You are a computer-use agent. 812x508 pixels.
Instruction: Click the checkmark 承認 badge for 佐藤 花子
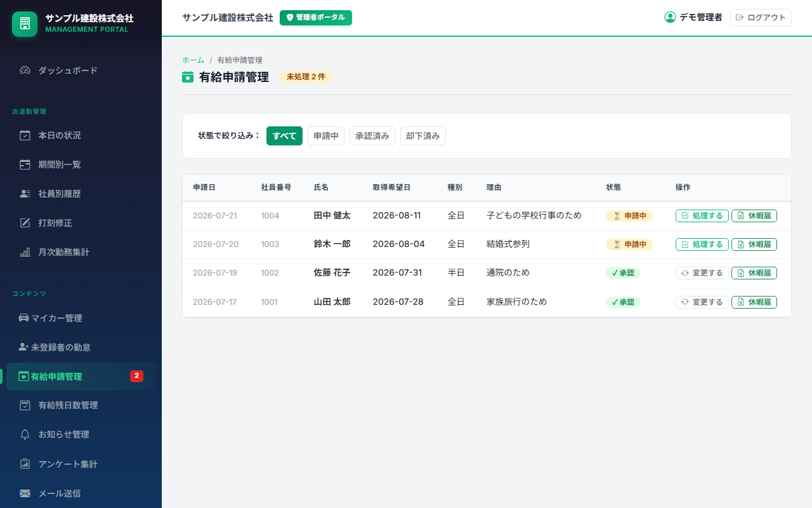coord(623,273)
